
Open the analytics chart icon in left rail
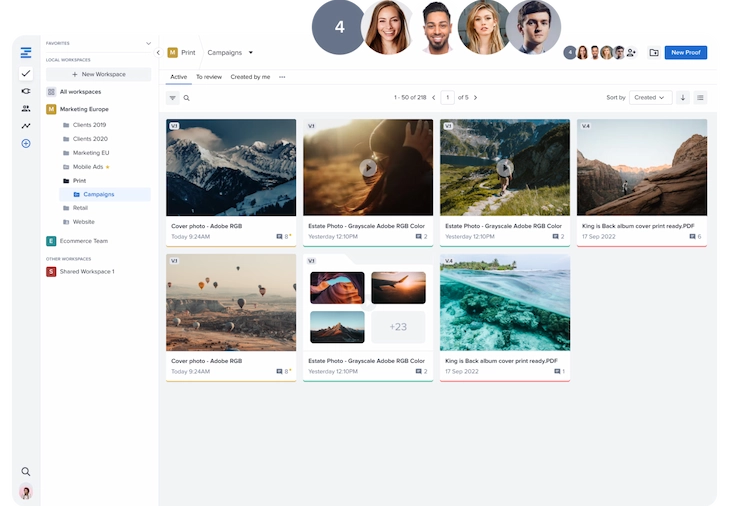[26, 126]
